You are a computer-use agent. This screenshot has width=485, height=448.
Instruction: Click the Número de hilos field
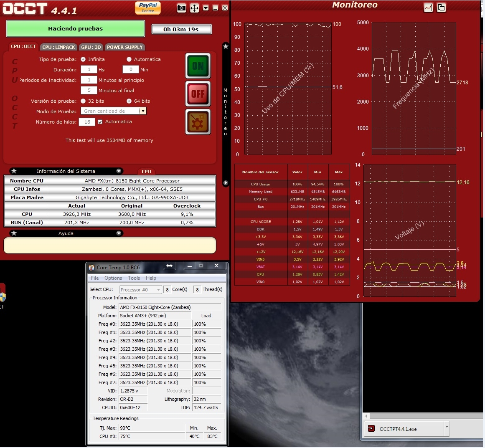point(87,122)
